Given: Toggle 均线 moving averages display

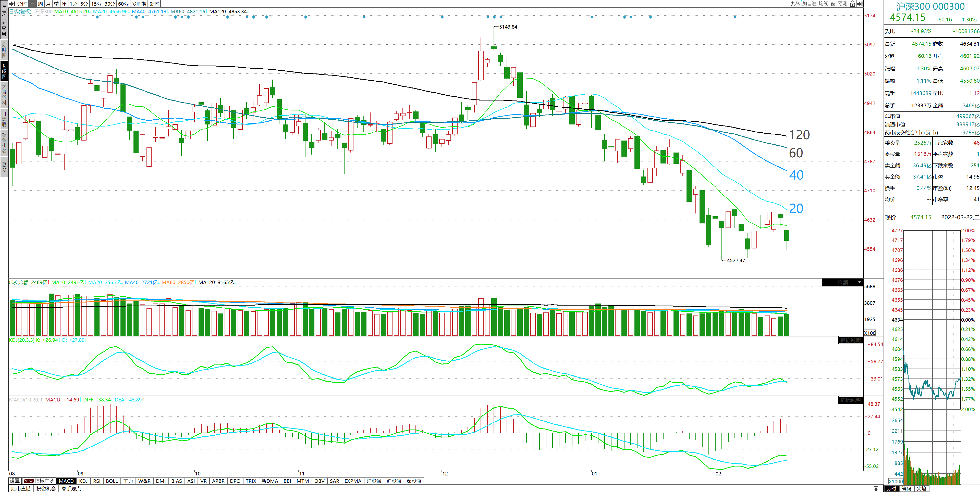Looking at the screenshot, I should [824, 4].
